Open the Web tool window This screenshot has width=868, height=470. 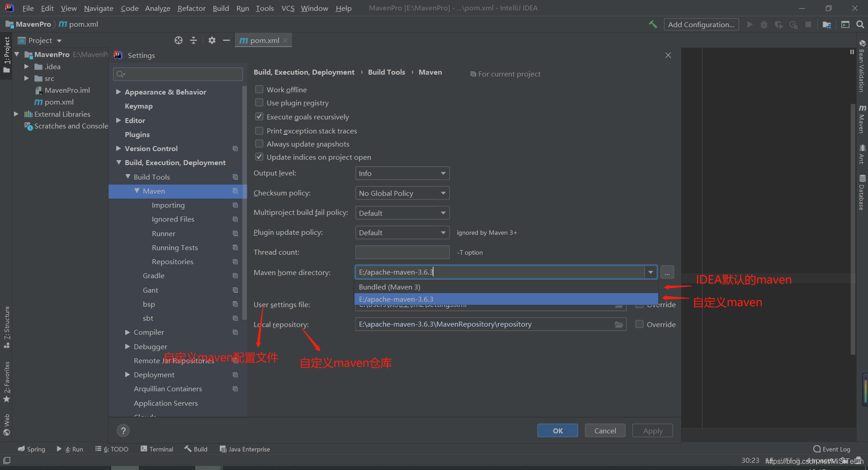coord(7,424)
